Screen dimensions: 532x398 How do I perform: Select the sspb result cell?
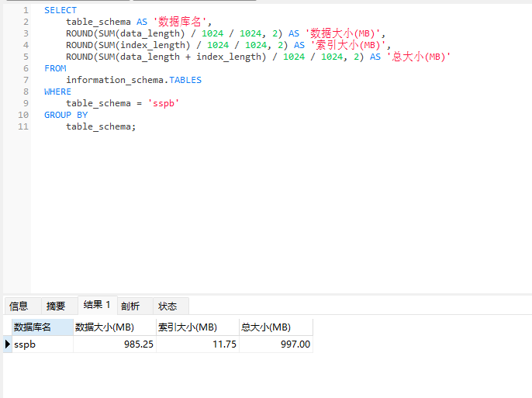point(43,344)
